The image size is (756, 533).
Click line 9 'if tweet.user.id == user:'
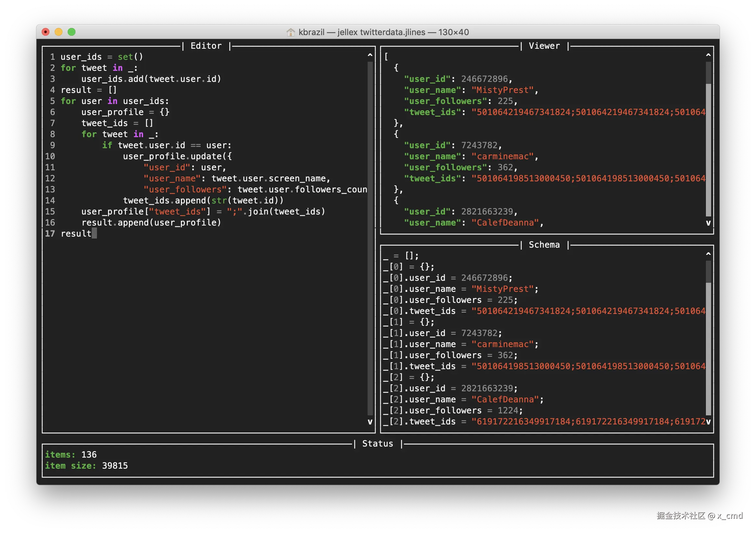[x=167, y=145]
